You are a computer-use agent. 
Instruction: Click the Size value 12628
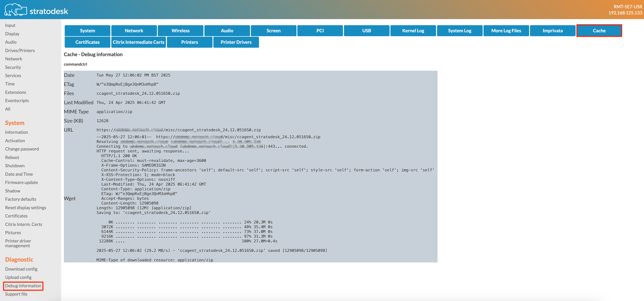point(103,121)
